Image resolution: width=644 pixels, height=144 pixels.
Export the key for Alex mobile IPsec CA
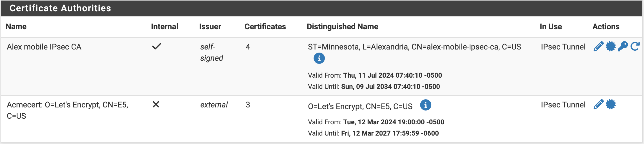click(x=623, y=46)
